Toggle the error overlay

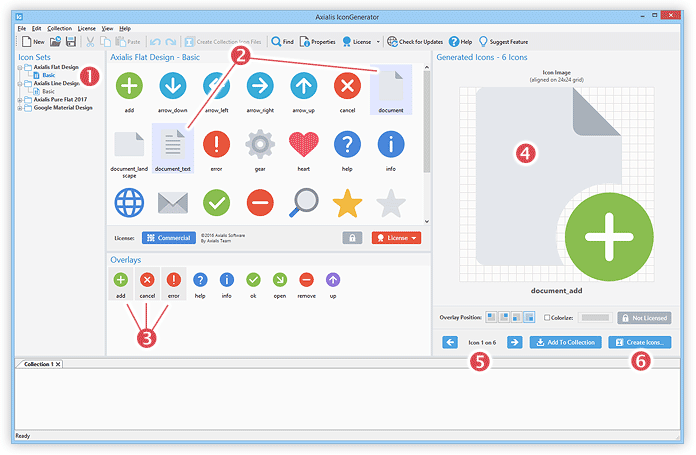174,284
